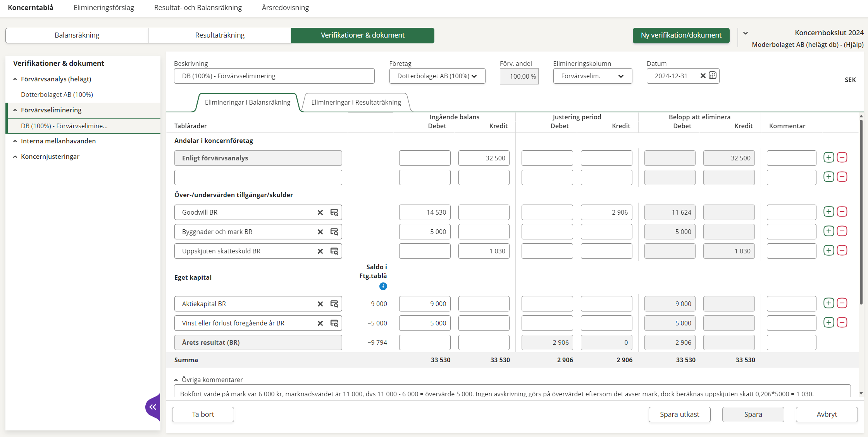Add row after Uppskjuten skatteskuld BR
Image resolution: width=868 pixels, height=437 pixels.
pyautogui.click(x=828, y=250)
